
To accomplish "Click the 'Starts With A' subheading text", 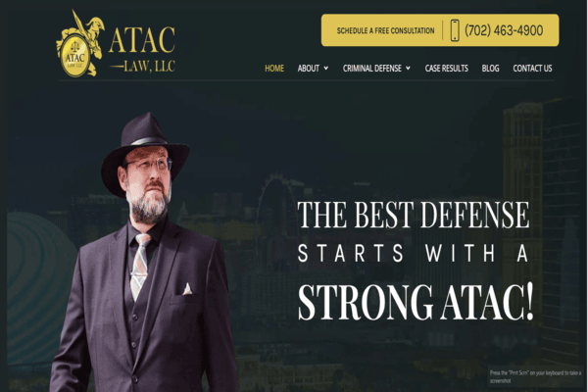I will (x=413, y=253).
